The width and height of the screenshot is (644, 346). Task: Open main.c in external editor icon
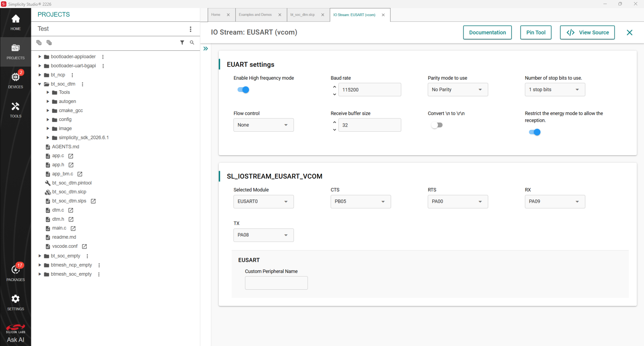coord(73,228)
